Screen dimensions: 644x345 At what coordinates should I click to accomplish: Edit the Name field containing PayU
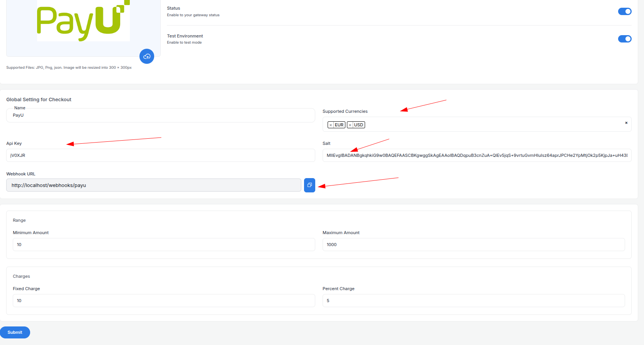[161, 115]
